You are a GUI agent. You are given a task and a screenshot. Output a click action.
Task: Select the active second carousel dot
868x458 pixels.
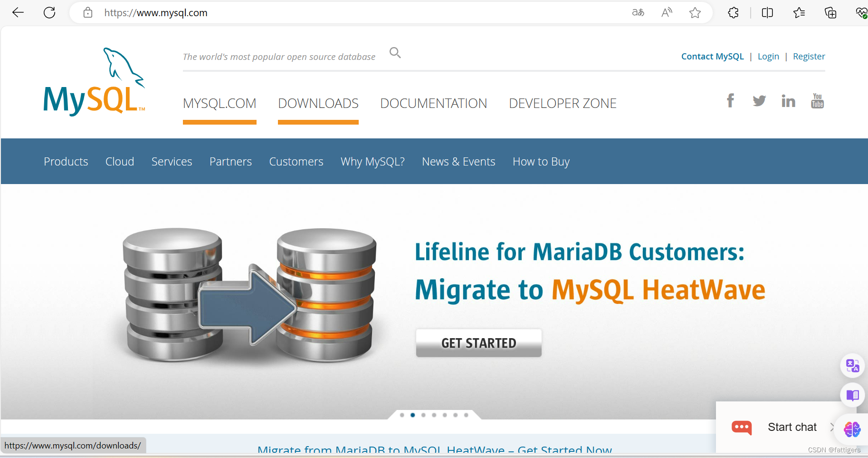point(412,415)
